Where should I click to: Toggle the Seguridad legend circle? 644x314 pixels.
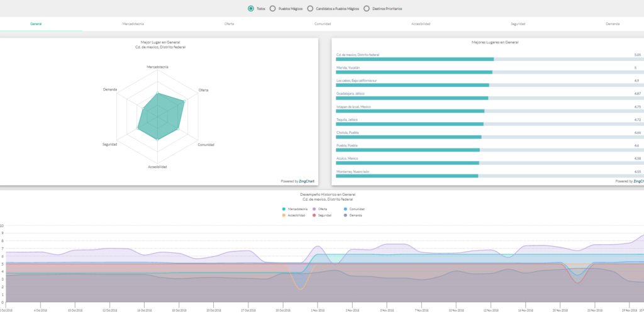click(x=314, y=215)
